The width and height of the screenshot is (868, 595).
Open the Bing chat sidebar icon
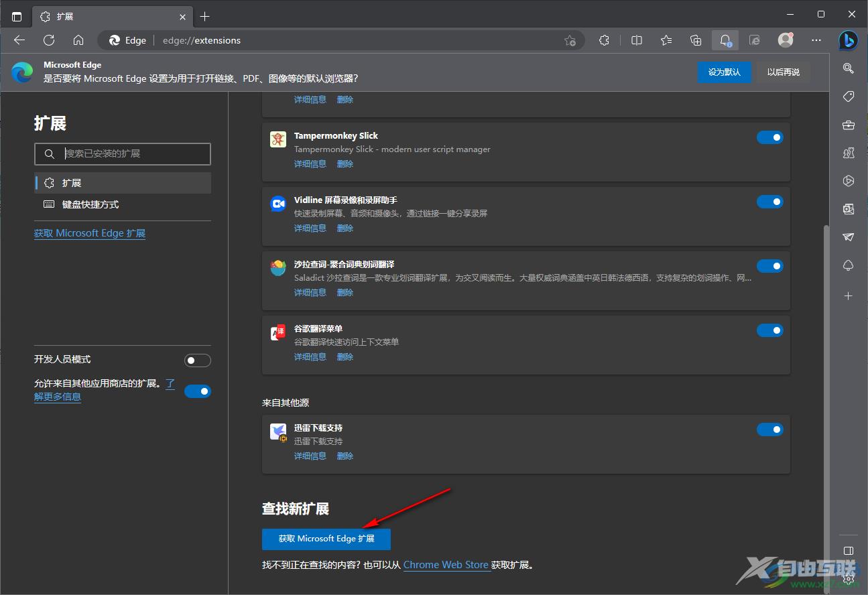[x=849, y=40]
